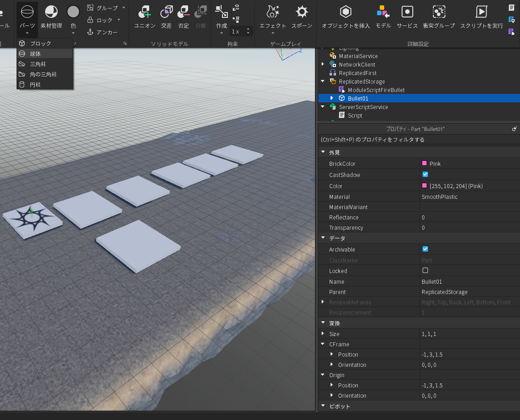Enable the Locked checkbox
This screenshot has height=420, width=520.
[x=425, y=270]
